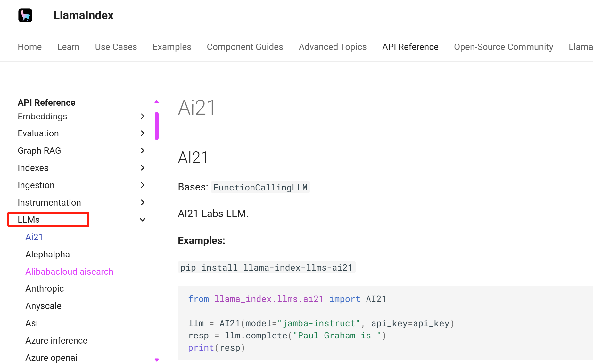The width and height of the screenshot is (593, 364).
Task: Open the Open-Source Community tab
Action: [503, 47]
